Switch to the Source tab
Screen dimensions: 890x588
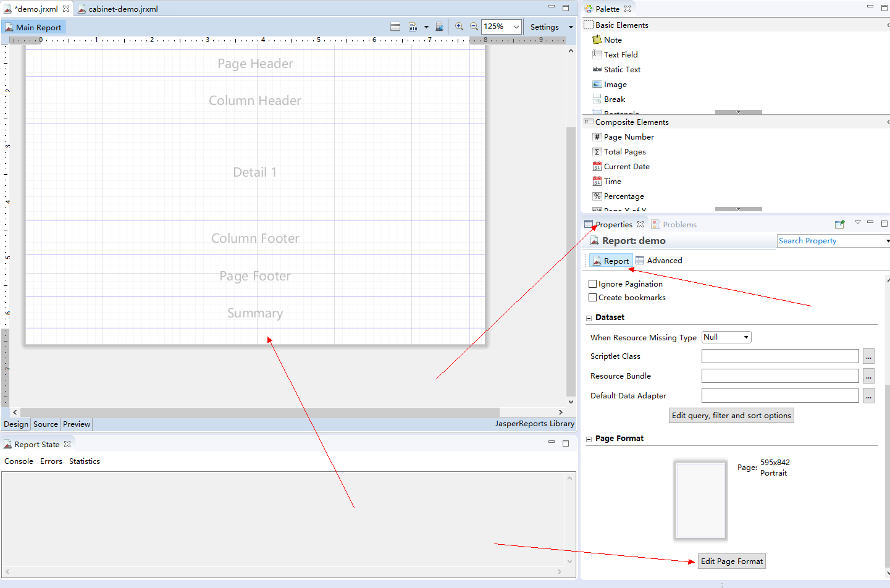[x=46, y=424]
